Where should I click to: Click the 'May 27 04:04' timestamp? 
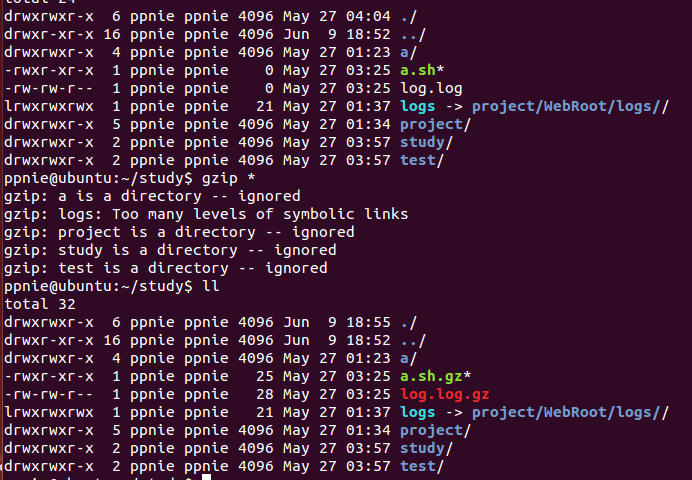[339, 17]
